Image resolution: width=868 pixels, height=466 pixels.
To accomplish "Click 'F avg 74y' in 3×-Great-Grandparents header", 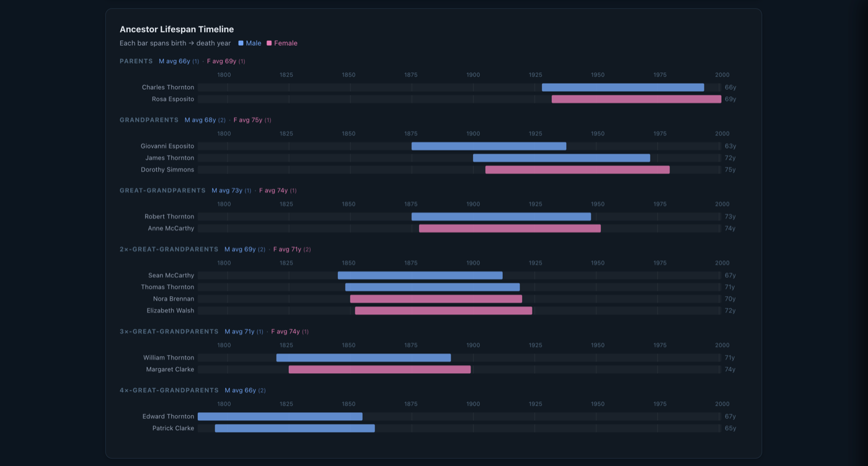I will point(285,332).
